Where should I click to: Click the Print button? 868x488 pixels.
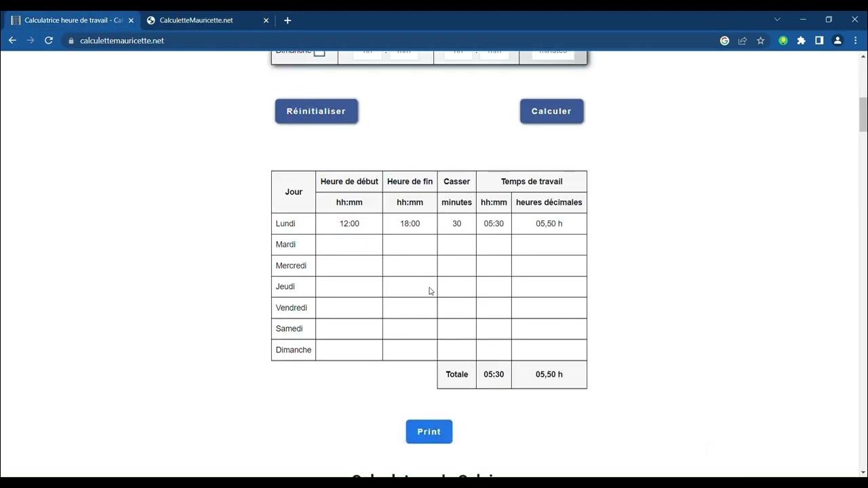tap(429, 432)
